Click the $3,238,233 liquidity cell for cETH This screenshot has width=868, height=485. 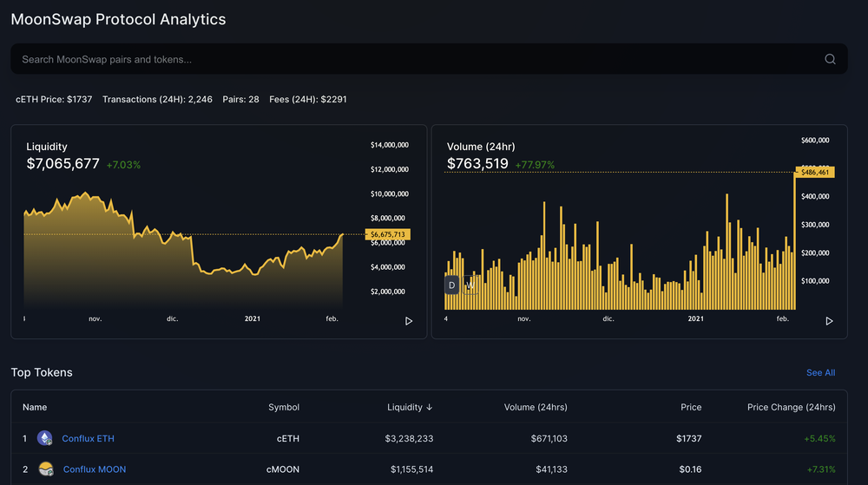(409, 438)
